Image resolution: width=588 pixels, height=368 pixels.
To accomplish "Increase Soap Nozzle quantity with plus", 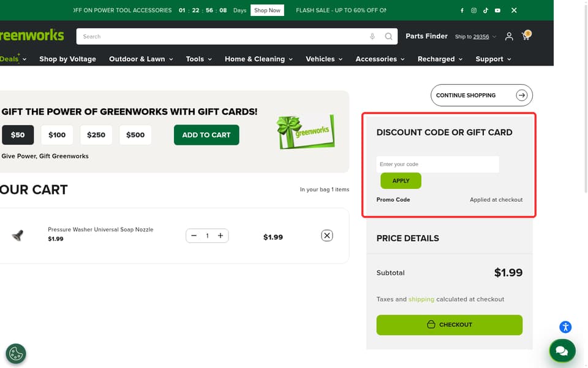I will pyautogui.click(x=221, y=236).
